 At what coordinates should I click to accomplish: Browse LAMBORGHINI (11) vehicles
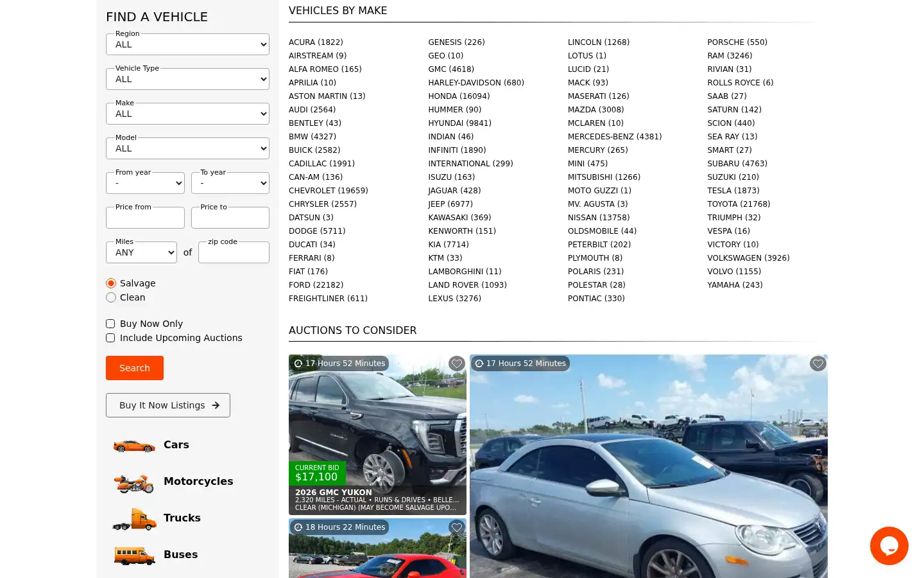[x=465, y=272]
